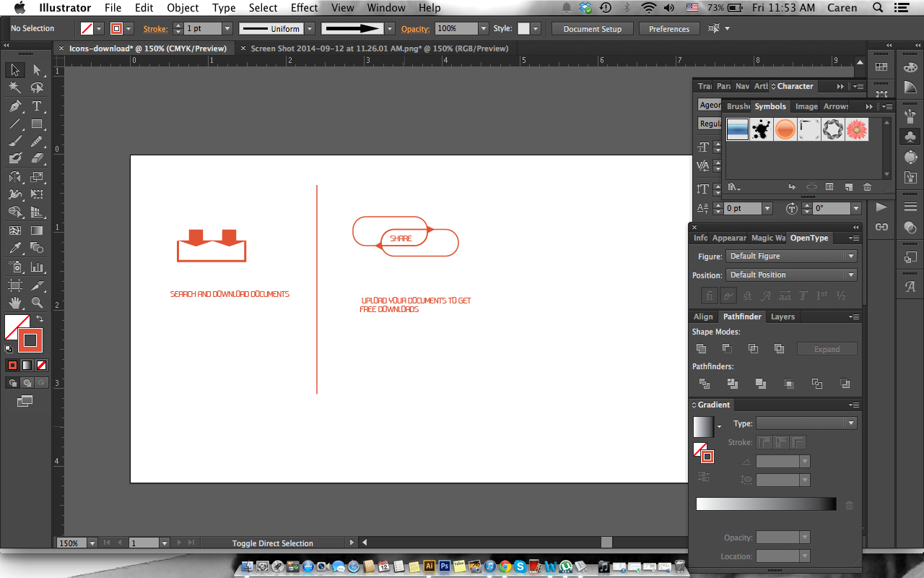Select the Gradient tool in the toolbox
This screenshot has width=924, height=578.
coord(37,230)
